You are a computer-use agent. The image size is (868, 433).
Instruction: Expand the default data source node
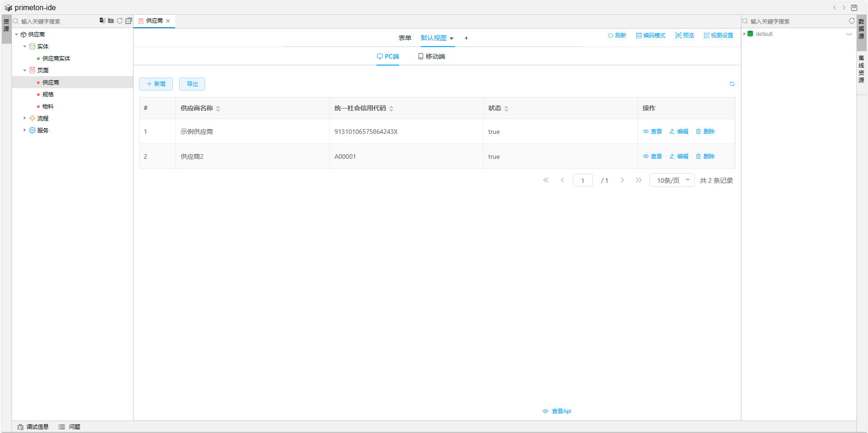744,34
